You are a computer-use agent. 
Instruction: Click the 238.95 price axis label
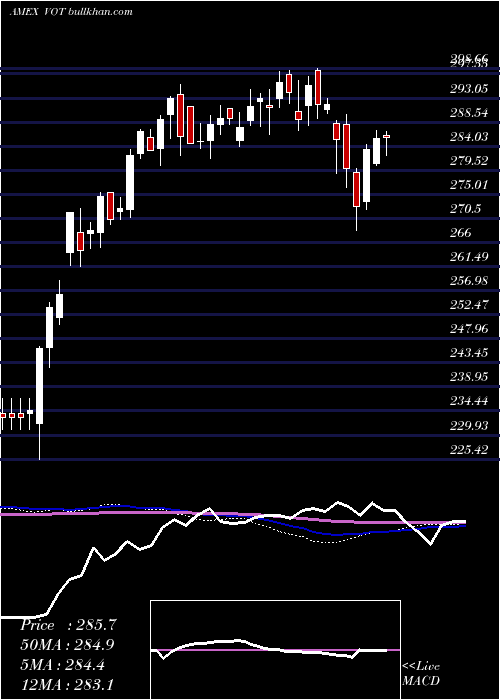tap(469, 378)
